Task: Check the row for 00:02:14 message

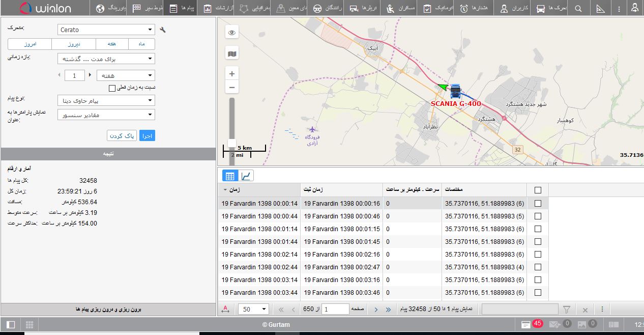Action: [x=538, y=254]
